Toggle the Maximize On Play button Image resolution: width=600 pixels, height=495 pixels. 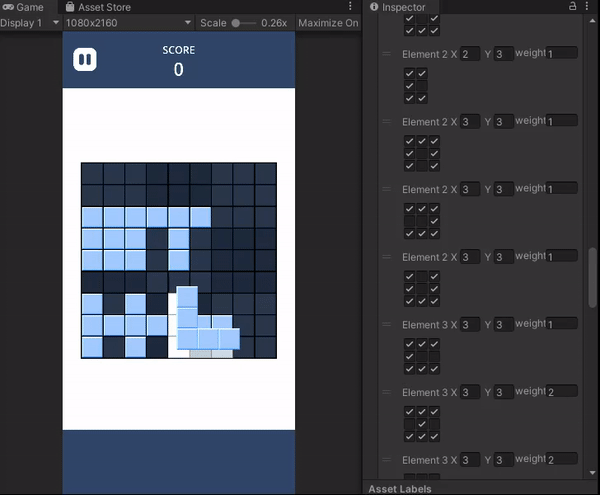[328, 23]
